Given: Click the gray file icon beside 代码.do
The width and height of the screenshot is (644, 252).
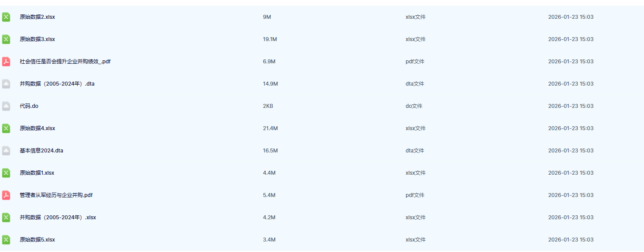Looking at the screenshot, I should (x=6, y=106).
